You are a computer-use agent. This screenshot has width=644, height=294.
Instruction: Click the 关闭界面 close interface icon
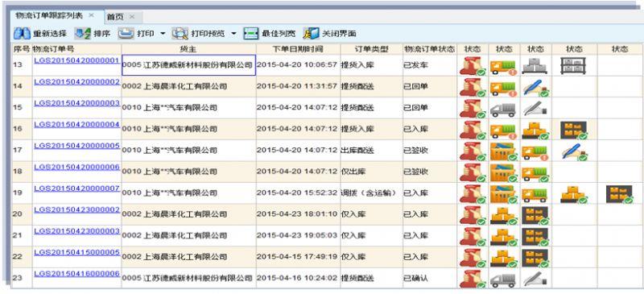point(311,34)
